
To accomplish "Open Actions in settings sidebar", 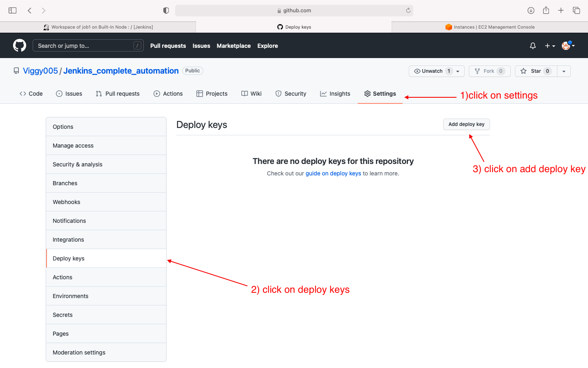I will (106, 277).
